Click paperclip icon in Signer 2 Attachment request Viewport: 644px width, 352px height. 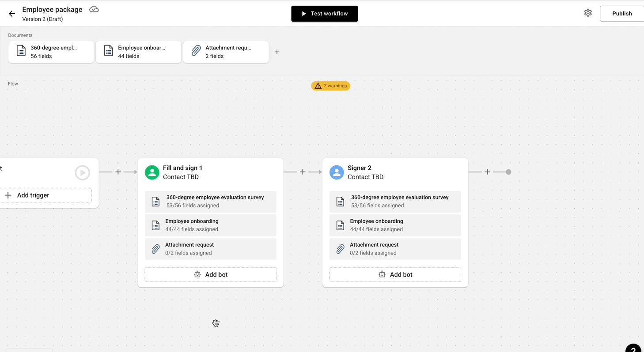click(x=340, y=249)
